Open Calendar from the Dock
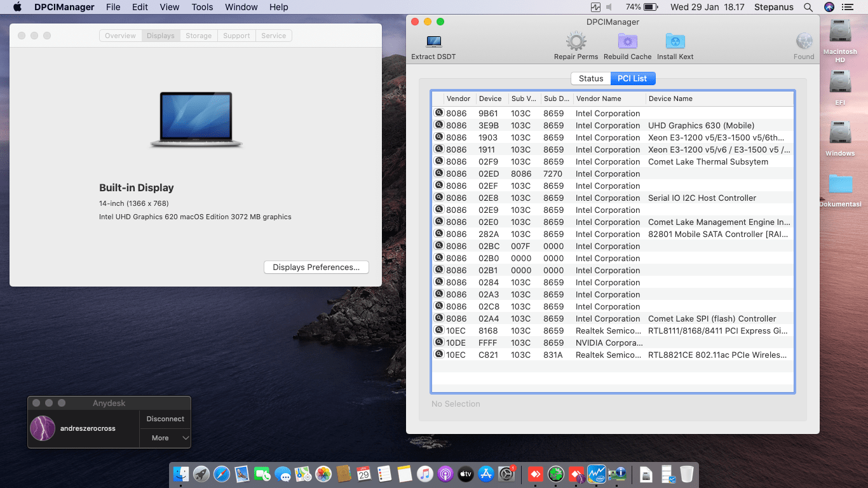868x488 pixels. point(363,473)
